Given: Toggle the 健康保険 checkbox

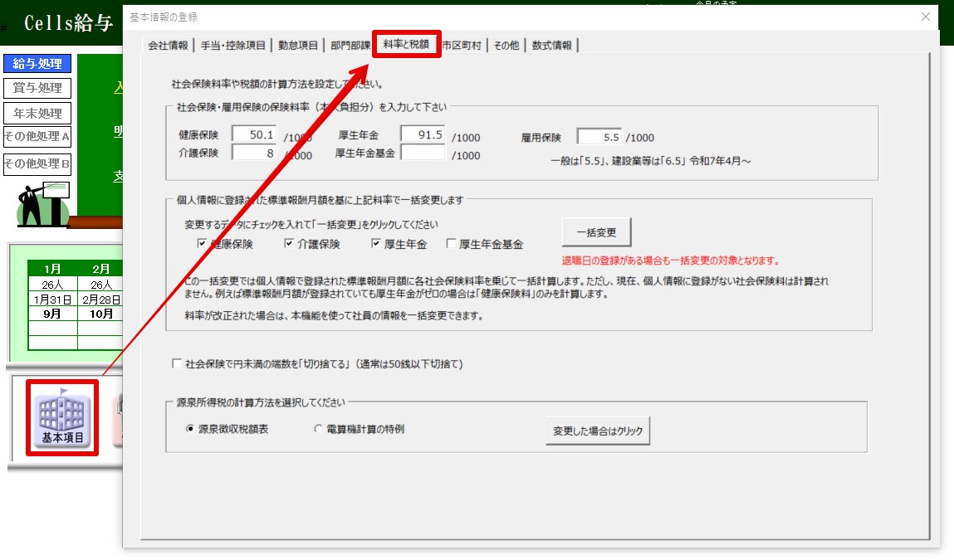Looking at the screenshot, I should pos(201,244).
